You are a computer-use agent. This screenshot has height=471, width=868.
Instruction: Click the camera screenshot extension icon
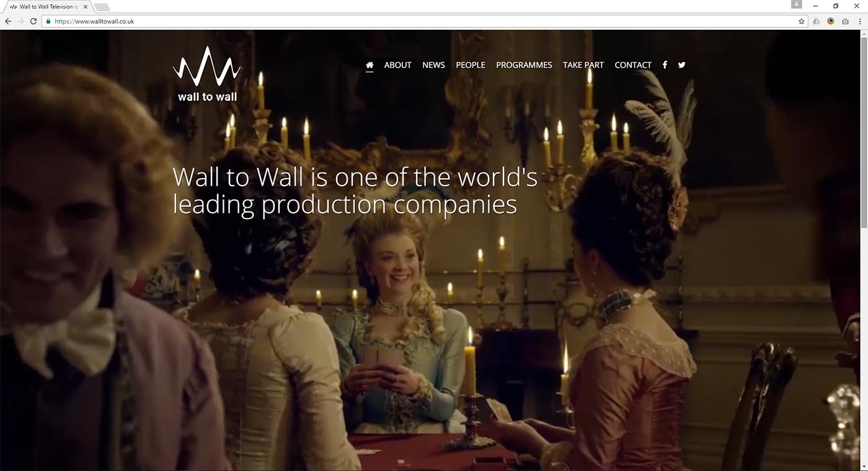845,21
